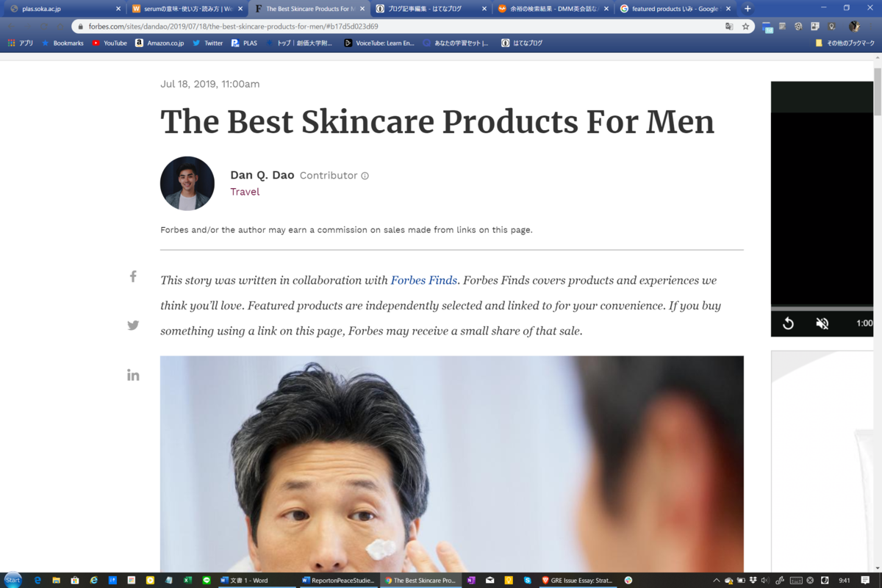This screenshot has width=882, height=588.
Task: Open the film reel extension icon
Action: (x=798, y=26)
